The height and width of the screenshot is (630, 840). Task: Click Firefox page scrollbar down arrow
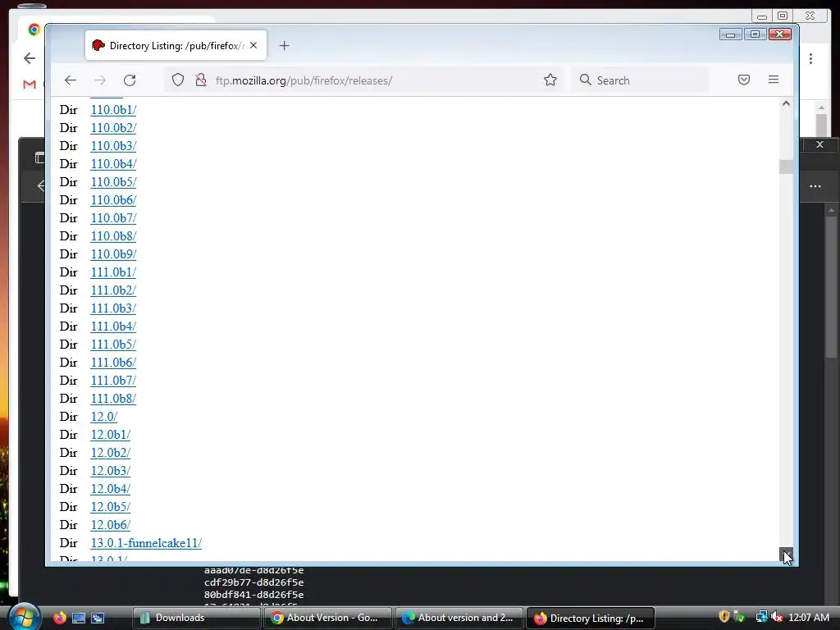786,555
